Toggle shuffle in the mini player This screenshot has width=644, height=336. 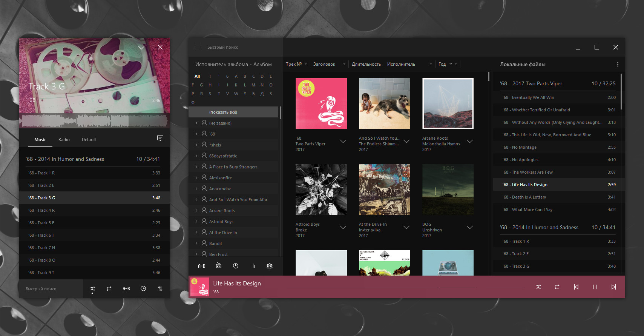point(92,289)
